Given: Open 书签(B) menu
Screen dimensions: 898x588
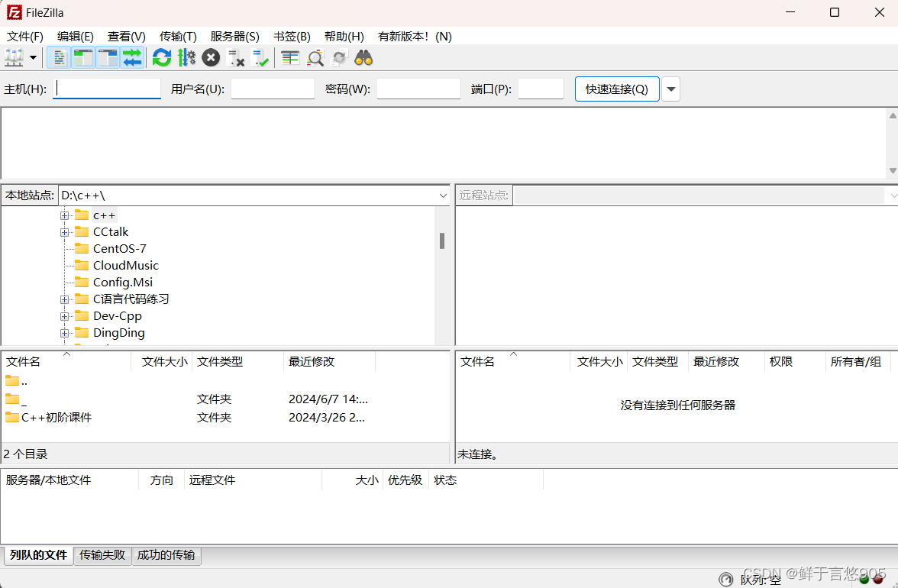Looking at the screenshot, I should [x=292, y=37].
